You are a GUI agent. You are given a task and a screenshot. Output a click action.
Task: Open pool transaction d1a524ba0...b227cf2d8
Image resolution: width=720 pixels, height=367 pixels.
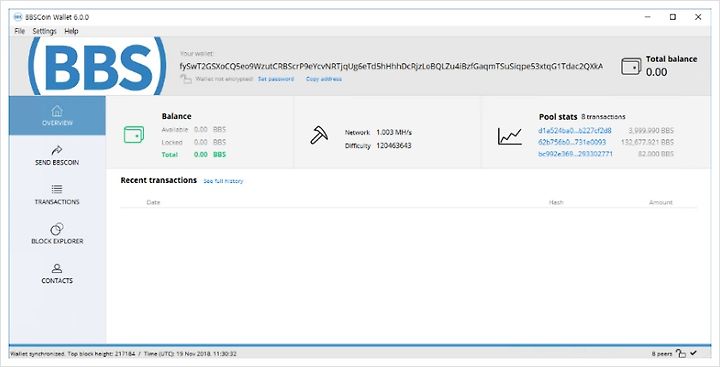pos(575,130)
